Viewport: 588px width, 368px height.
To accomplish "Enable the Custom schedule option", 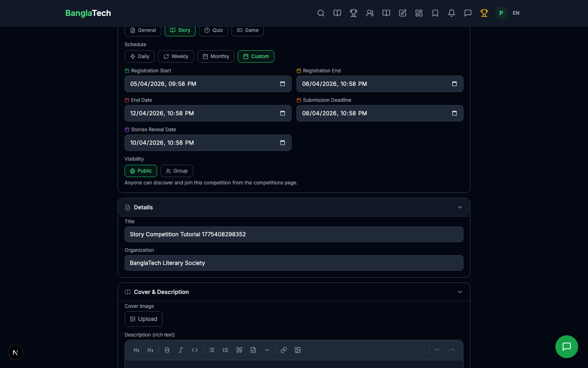I will pyautogui.click(x=256, y=56).
